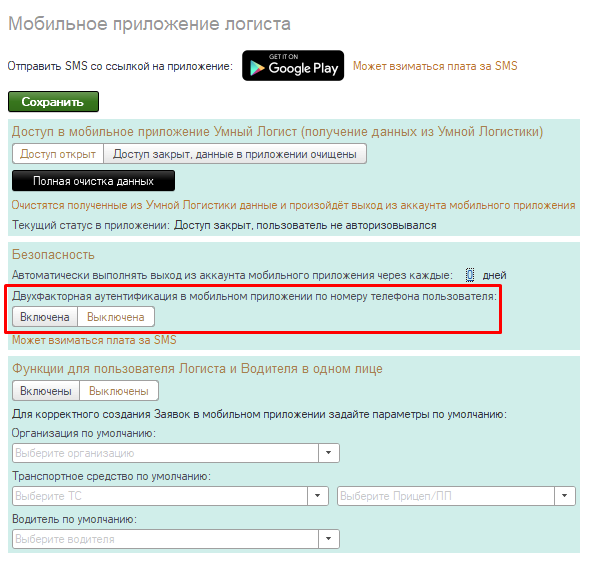Click the Выберите Прицеп/ПП input field

pos(446,496)
